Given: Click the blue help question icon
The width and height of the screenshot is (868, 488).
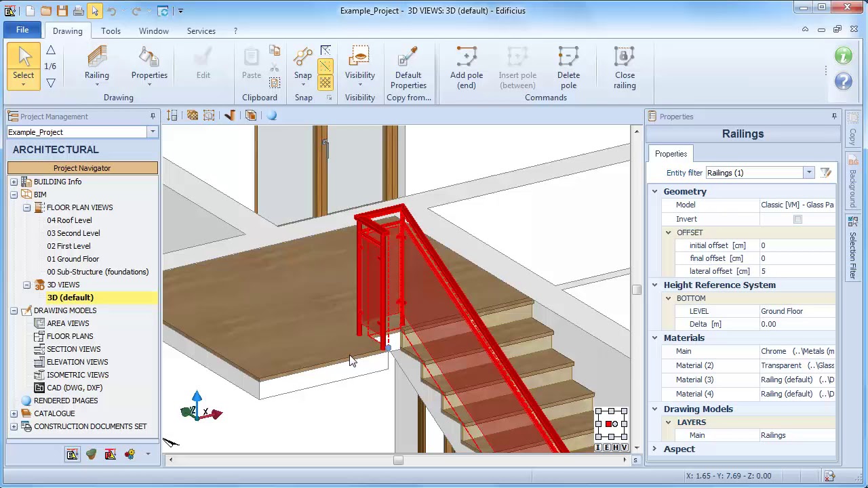Looking at the screenshot, I should [x=844, y=81].
